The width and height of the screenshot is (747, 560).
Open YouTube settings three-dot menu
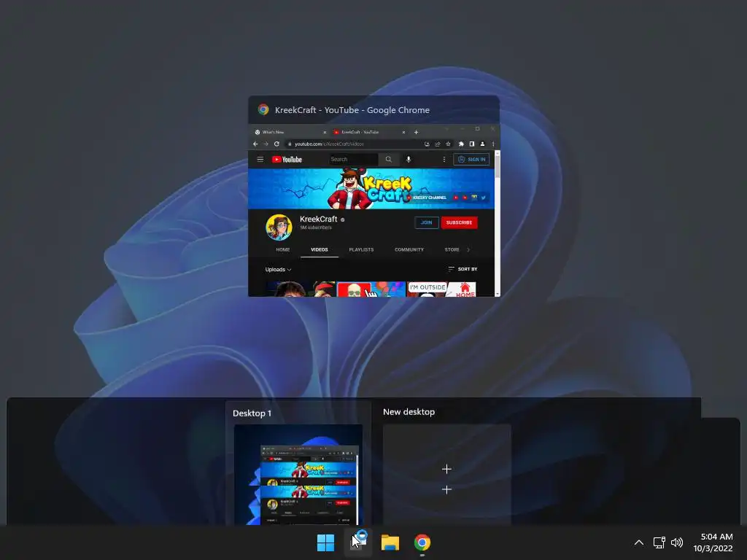click(444, 159)
